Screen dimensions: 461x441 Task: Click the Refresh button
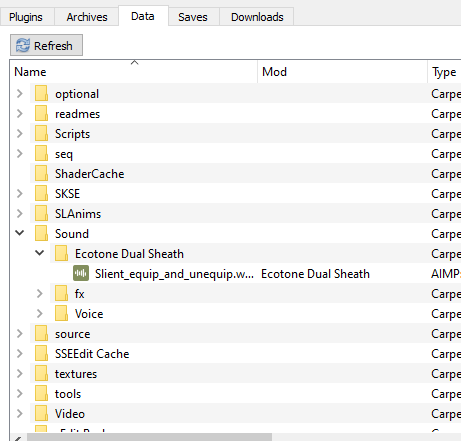[46, 45]
